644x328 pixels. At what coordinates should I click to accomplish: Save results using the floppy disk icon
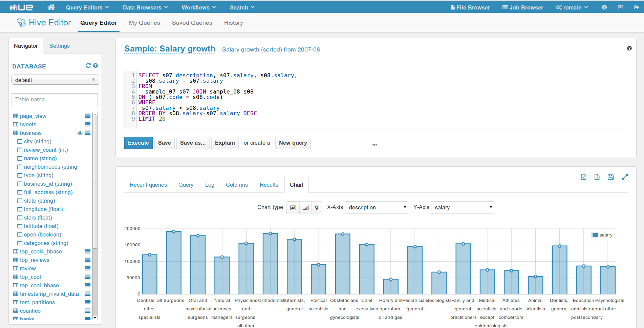tap(610, 177)
